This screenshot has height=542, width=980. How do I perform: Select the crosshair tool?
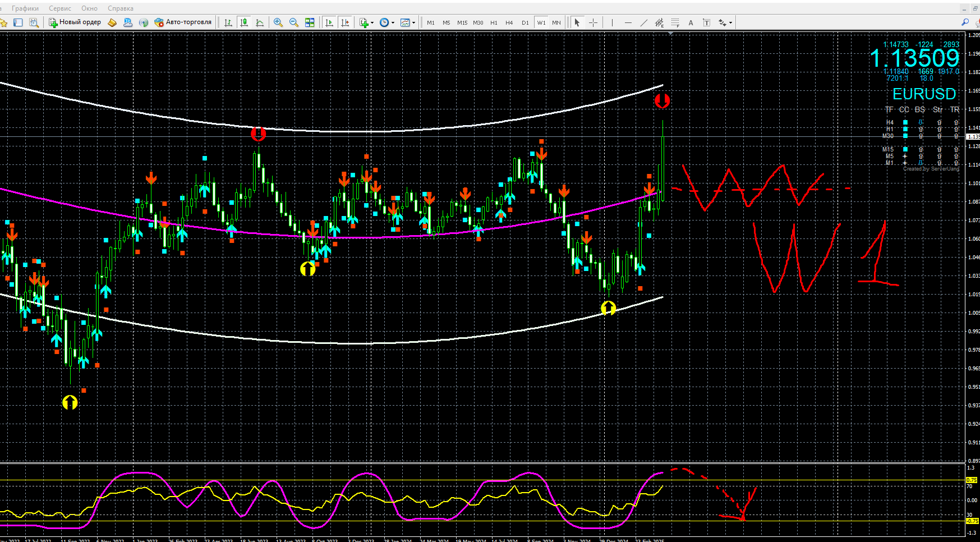pos(593,22)
